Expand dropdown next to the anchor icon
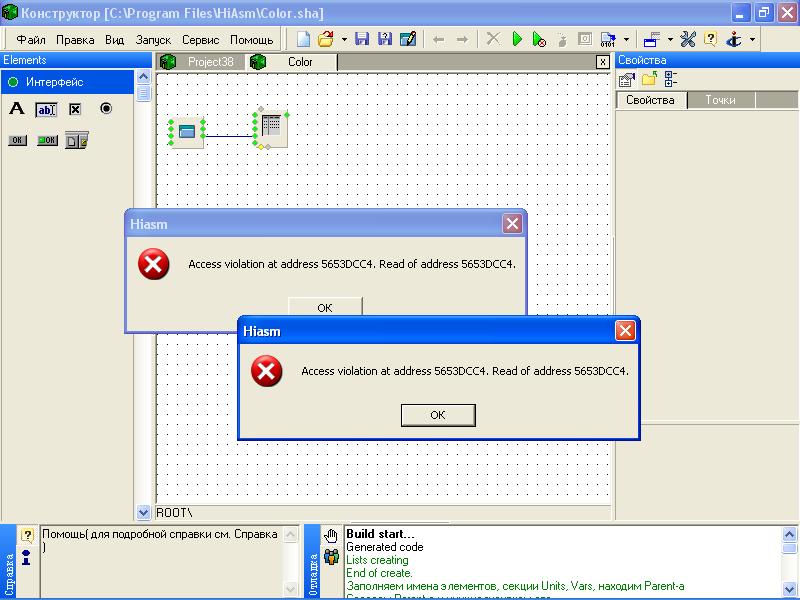This screenshot has width=800, height=600. pyautogui.click(x=753, y=40)
